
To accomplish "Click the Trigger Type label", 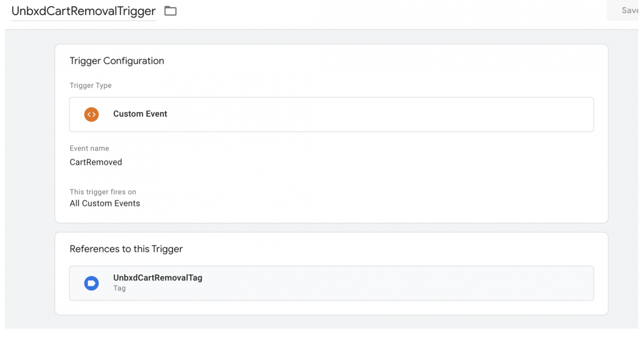I will pyautogui.click(x=90, y=86).
